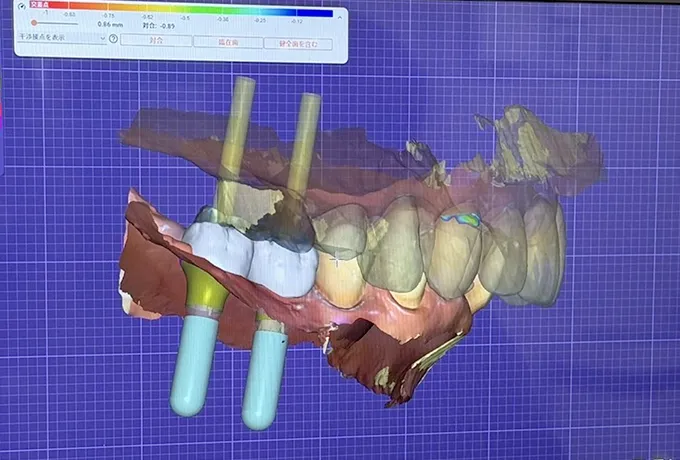Open the 干渉接点を表示 dropdown
This screenshot has width=680, height=460.
coord(60,39)
